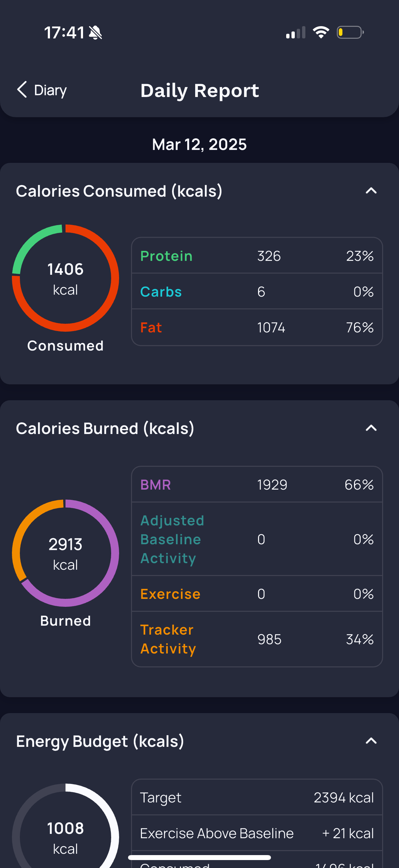This screenshot has width=399, height=868.
Task: Select the Mar 12, 2025 date
Action: click(x=199, y=145)
